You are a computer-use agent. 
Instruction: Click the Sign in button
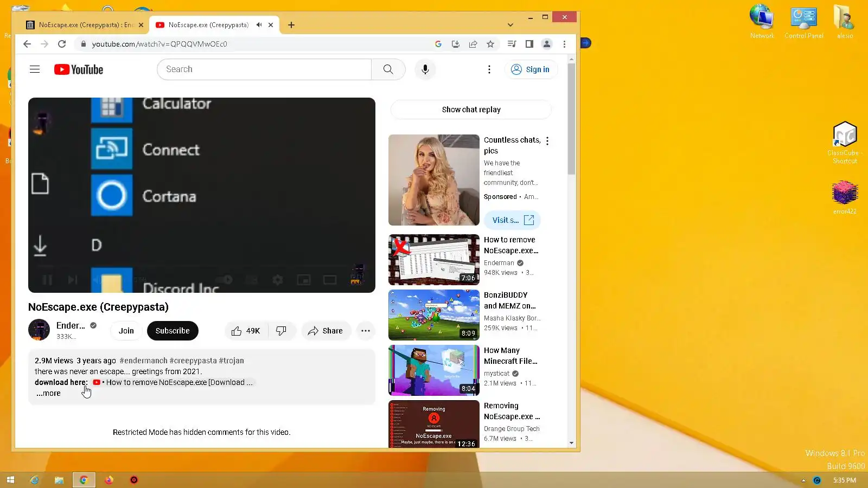coord(531,69)
